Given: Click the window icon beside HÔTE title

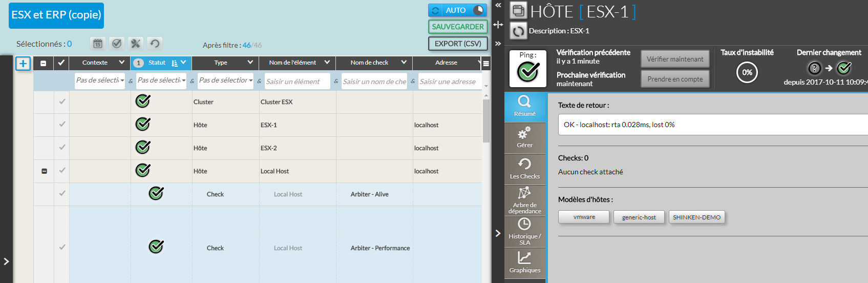Looking at the screenshot, I should click(x=518, y=11).
